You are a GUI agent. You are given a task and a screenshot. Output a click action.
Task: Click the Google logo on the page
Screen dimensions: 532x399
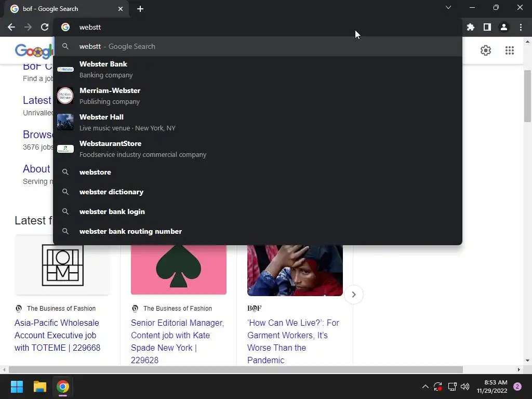tap(34, 51)
